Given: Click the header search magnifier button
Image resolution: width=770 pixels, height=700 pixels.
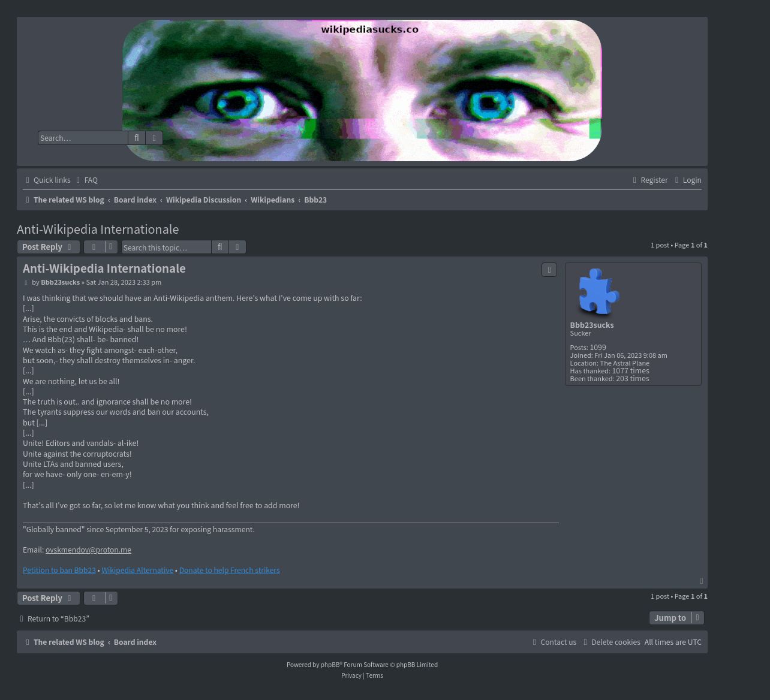Looking at the screenshot, I should pyautogui.click(x=137, y=138).
